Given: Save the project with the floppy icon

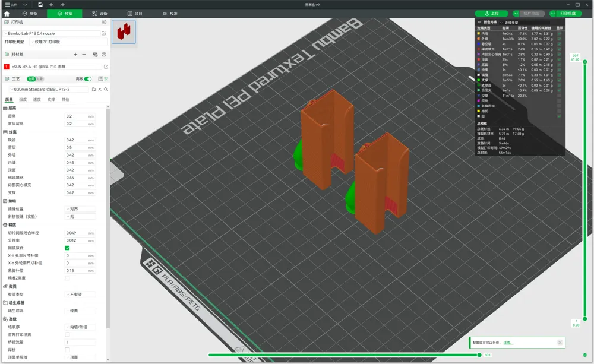Looking at the screenshot, I should point(40,5).
